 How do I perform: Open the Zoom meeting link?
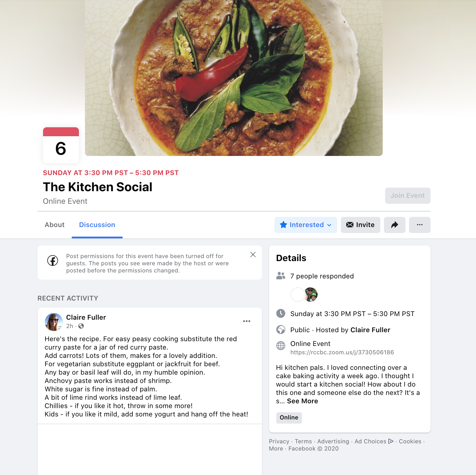pyautogui.click(x=342, y=352)
